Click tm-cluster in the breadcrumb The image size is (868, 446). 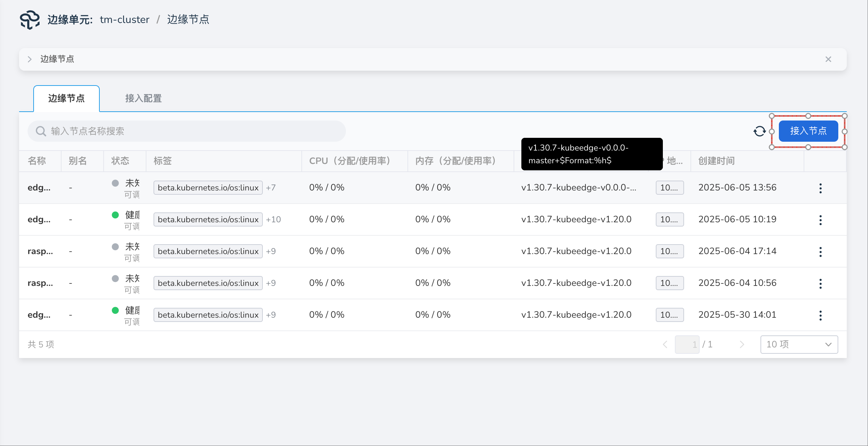coord(125,20)
